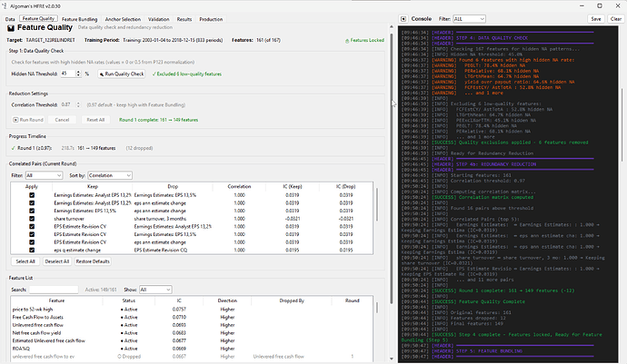Click the Correlation column header
This screenshot has height=364, width=627.
[239, 187]
